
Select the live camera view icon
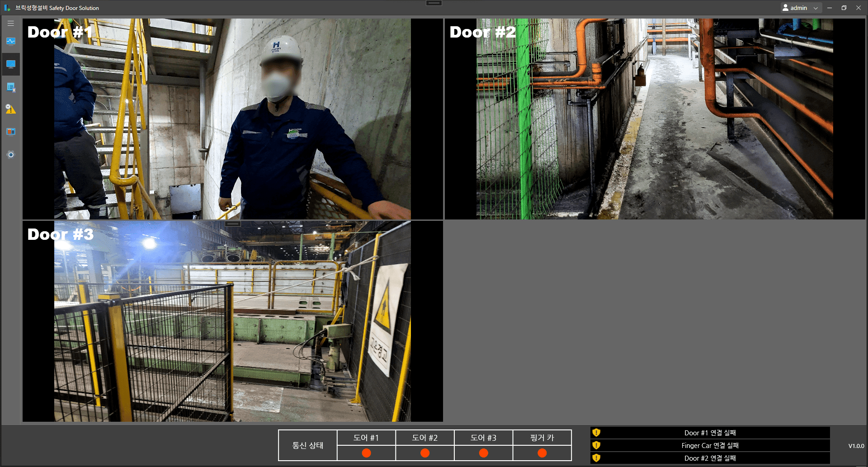point(10,64)
